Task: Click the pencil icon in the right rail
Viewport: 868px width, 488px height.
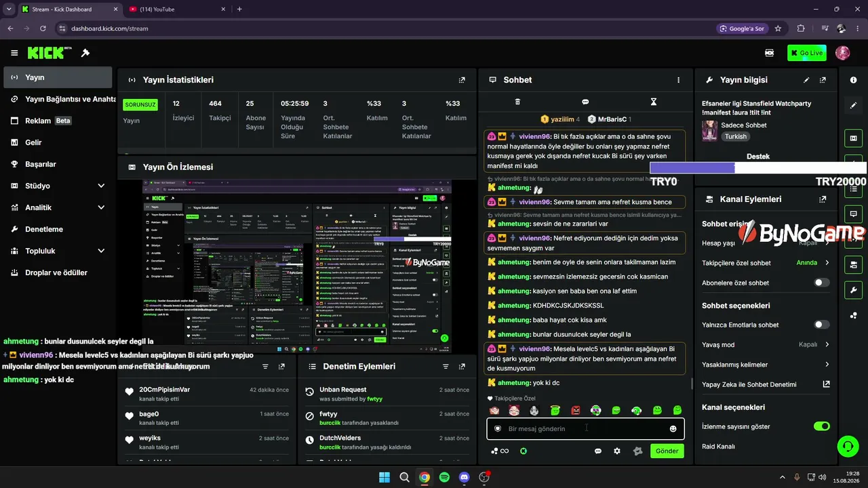Action: pos(853,106)
